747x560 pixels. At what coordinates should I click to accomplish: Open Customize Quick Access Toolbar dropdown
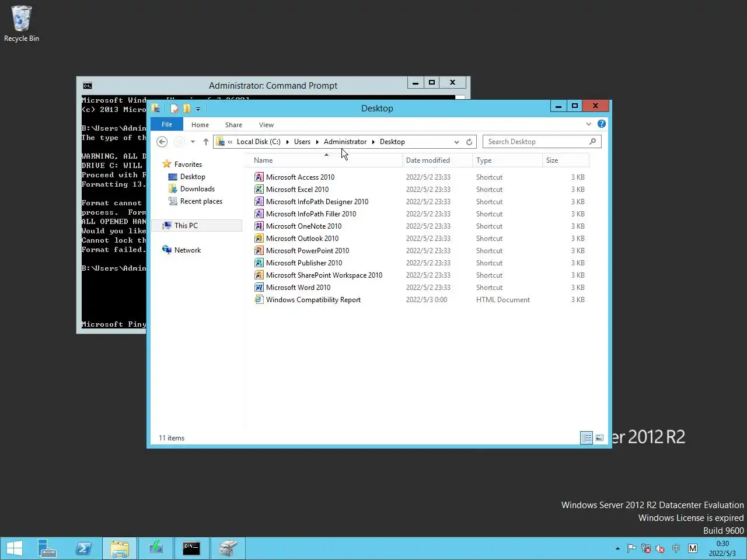point(198,108)
